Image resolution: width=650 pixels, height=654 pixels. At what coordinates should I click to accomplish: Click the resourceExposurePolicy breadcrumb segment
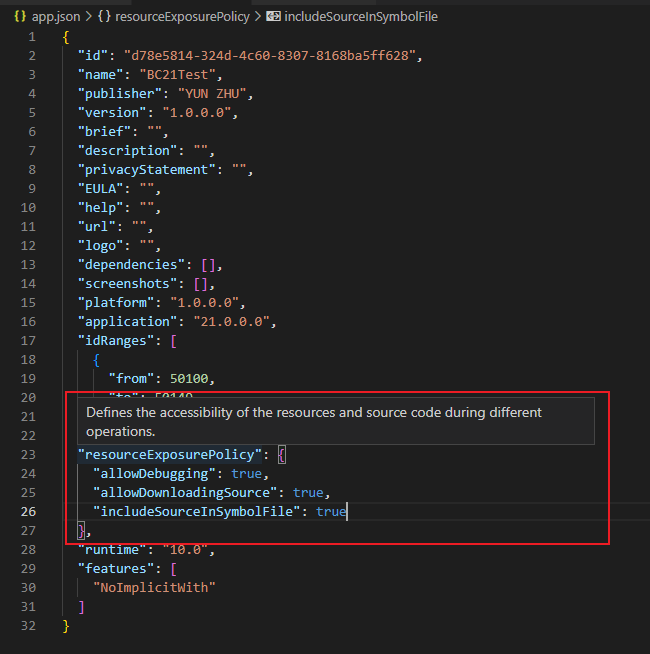(182, 17)
